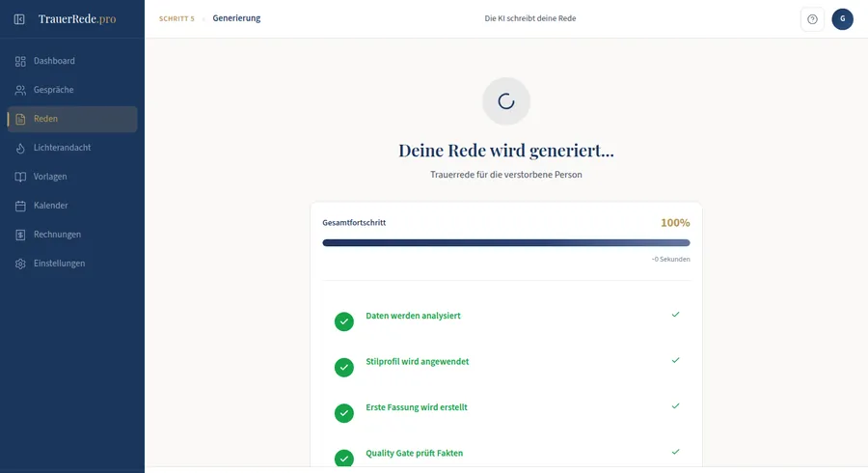Click 'Trauerrede für die verstorbene Person' subtitle

tap(506, 175)
